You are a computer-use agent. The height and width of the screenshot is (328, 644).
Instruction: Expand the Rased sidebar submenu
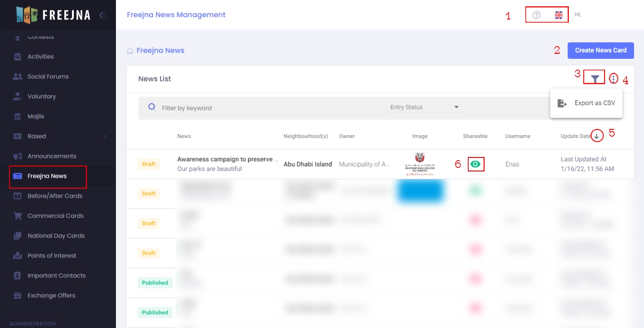[x=105, y=136]
